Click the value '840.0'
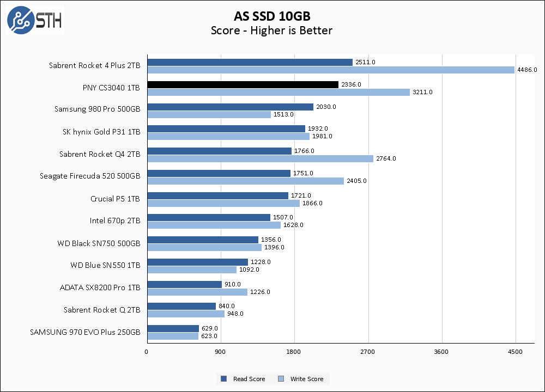 227,306
